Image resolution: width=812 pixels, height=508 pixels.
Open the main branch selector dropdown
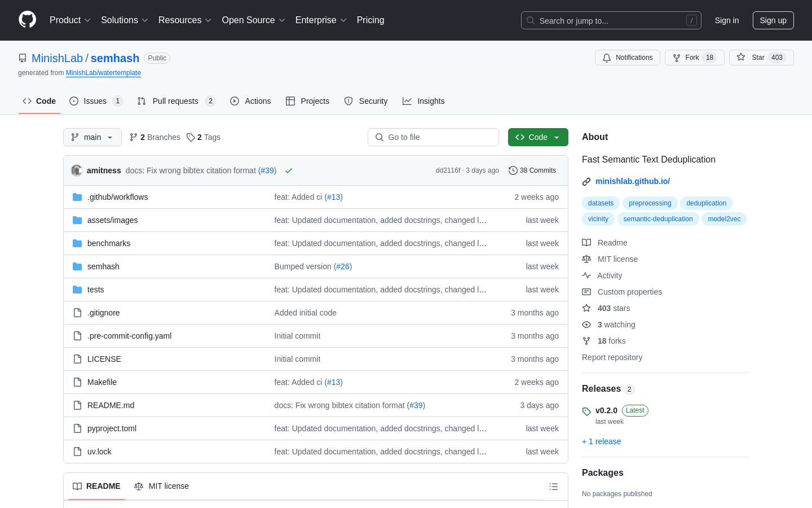(x=92, y=137)
